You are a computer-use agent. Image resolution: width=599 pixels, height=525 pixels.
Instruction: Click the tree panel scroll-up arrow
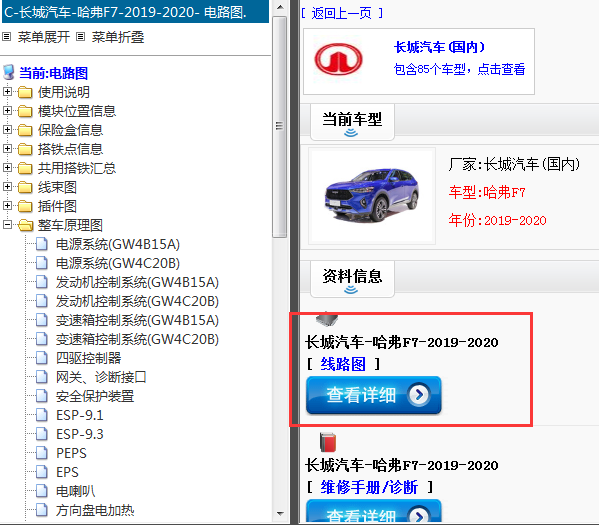tap(280, 7)
